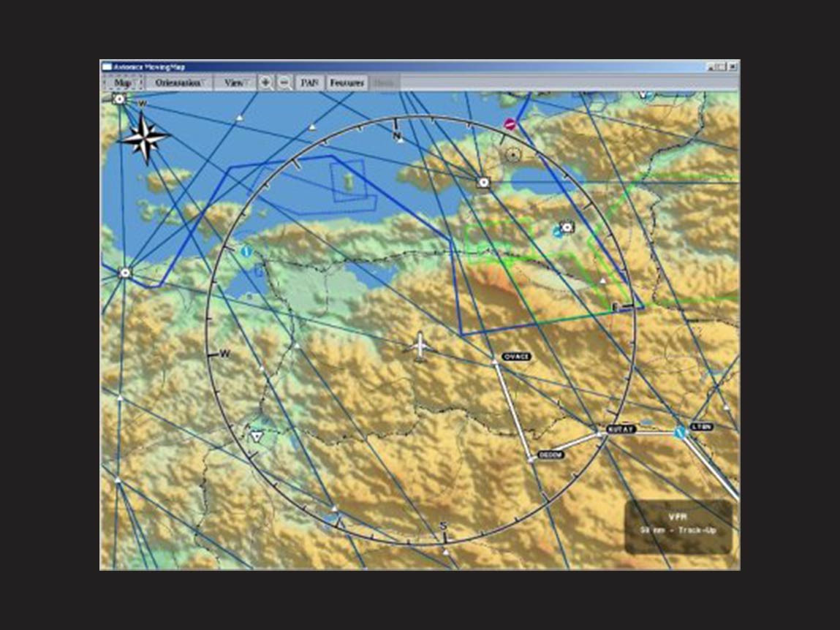Select the red no-entry symbol
Screen dimensions: 840x630
(x=510, y=124)
